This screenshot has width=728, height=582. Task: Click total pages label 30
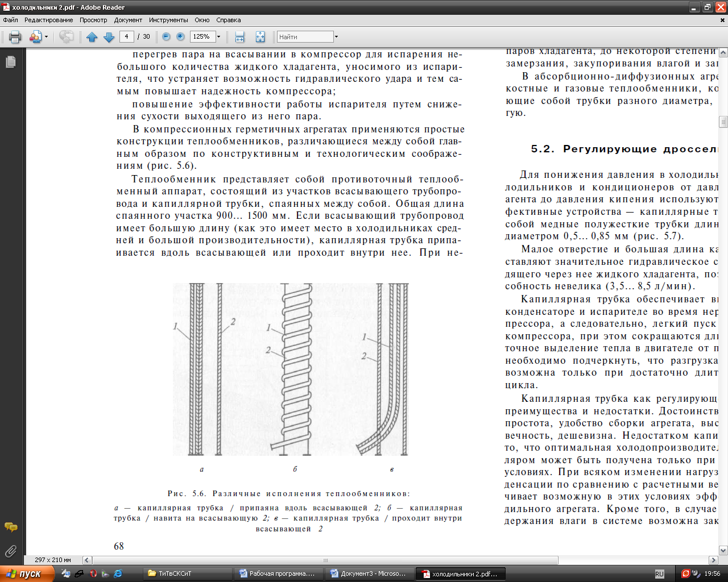coord(146,36)
